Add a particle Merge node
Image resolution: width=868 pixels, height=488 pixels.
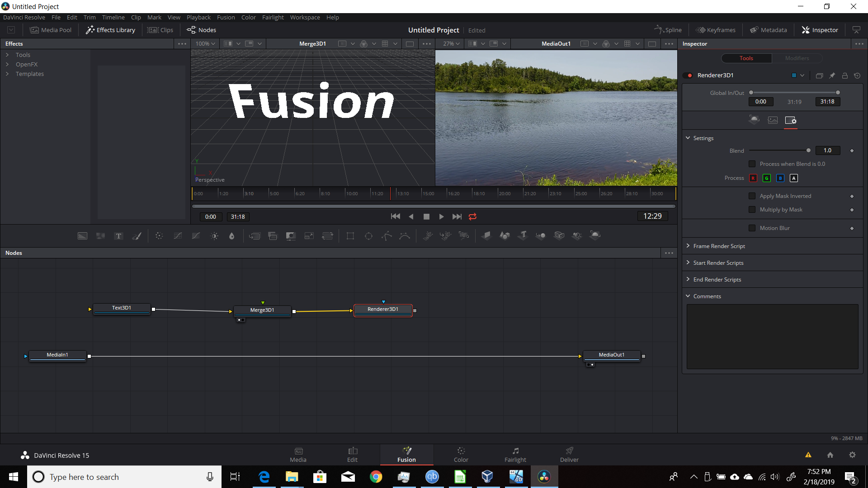coord(446,235)
